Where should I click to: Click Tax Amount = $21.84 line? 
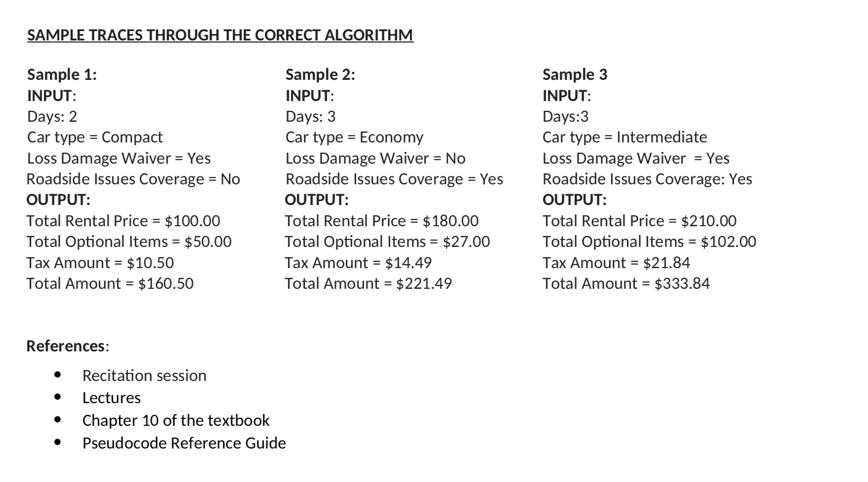tap(616, 263)
